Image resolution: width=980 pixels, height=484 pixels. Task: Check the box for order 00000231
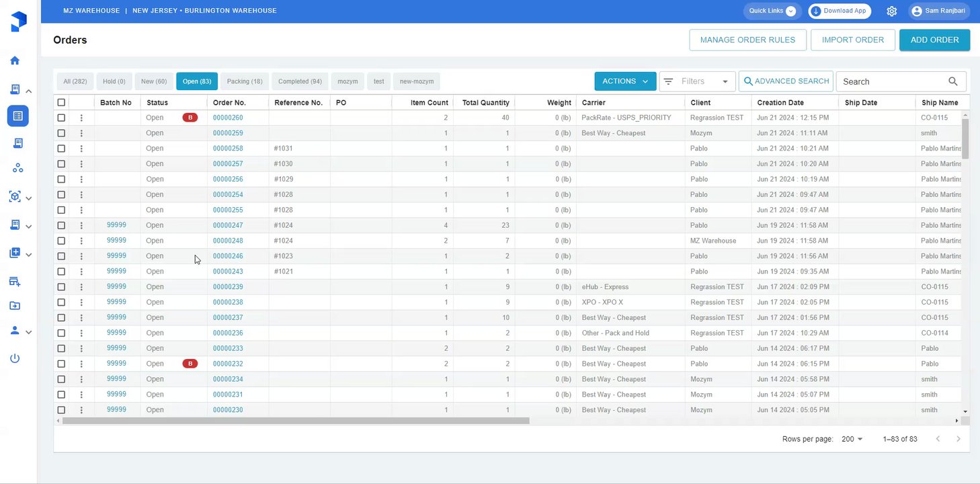(61, 395)
